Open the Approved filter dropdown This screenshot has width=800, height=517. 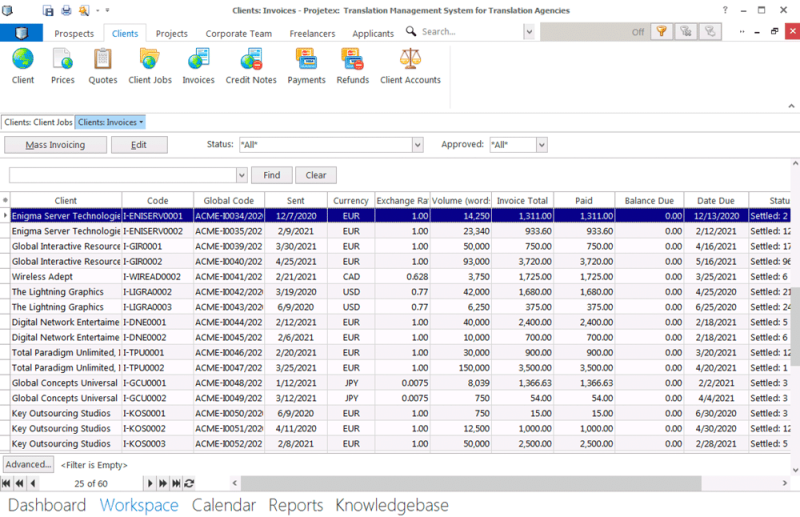coord(541,145)
